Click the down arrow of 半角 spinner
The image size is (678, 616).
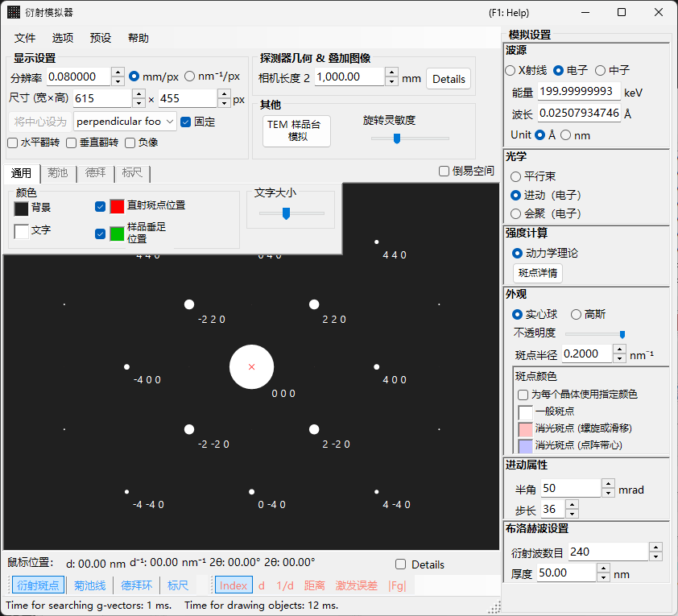pyautogui.click(x=608, y=494)
